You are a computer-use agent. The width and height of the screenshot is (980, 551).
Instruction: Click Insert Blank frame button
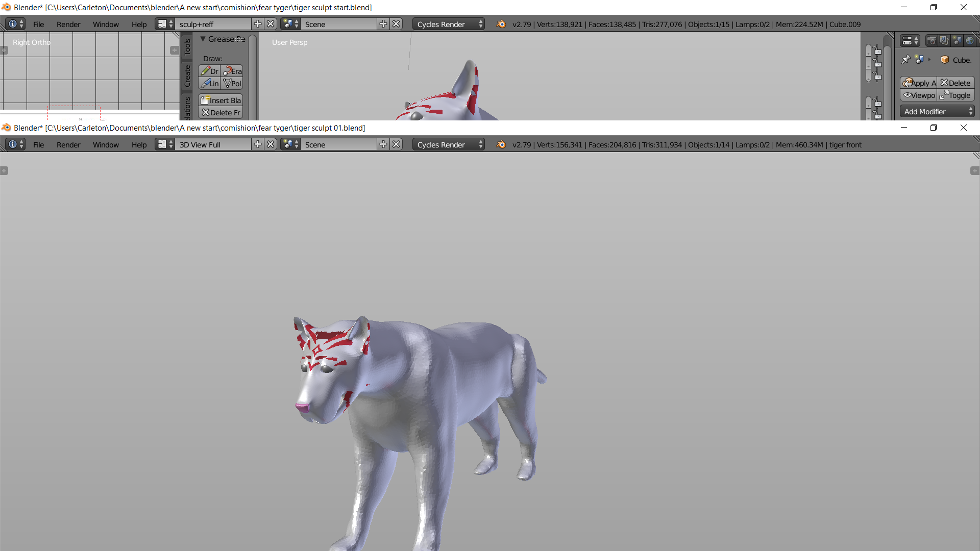(x=220, y=101)
